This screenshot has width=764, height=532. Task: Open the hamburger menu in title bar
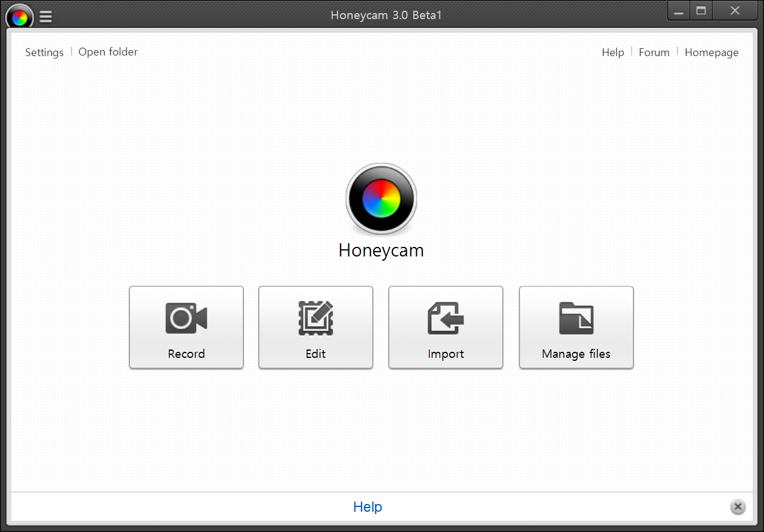[46, 17]
